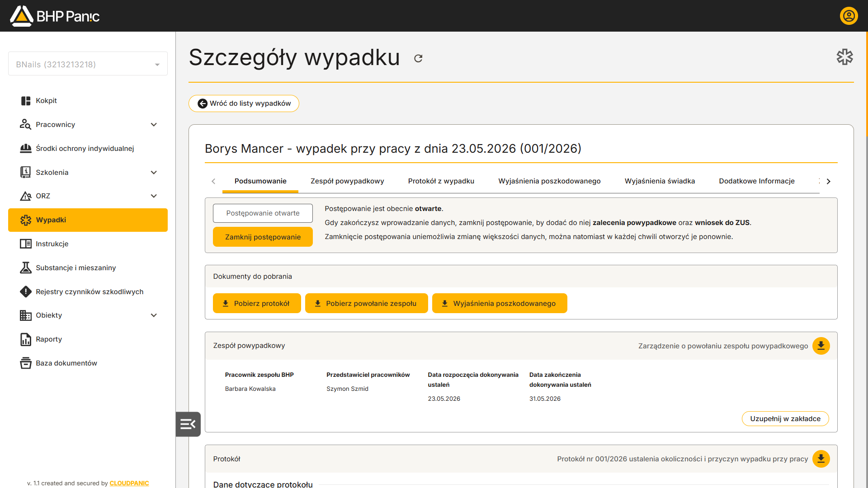Click Pobierz powołanie zespołu button
This screenshot has width=868, height=488.
point(366,303)
